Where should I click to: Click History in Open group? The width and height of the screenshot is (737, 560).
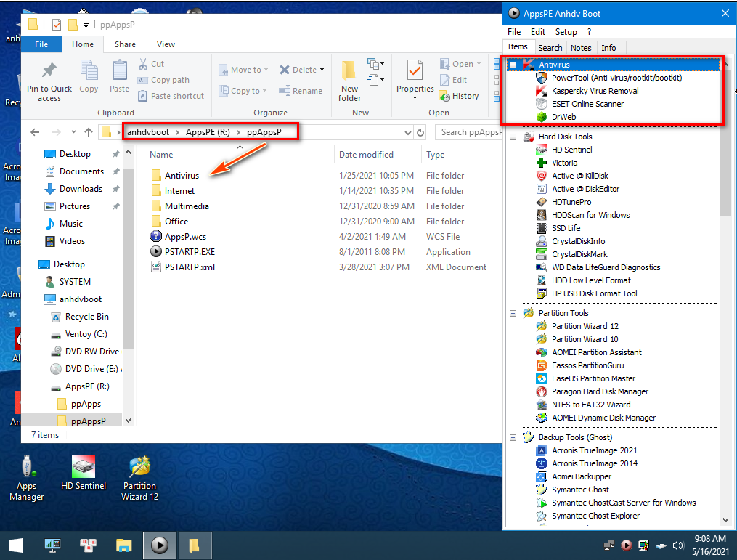pyautogui.click(x=459, y=96)
